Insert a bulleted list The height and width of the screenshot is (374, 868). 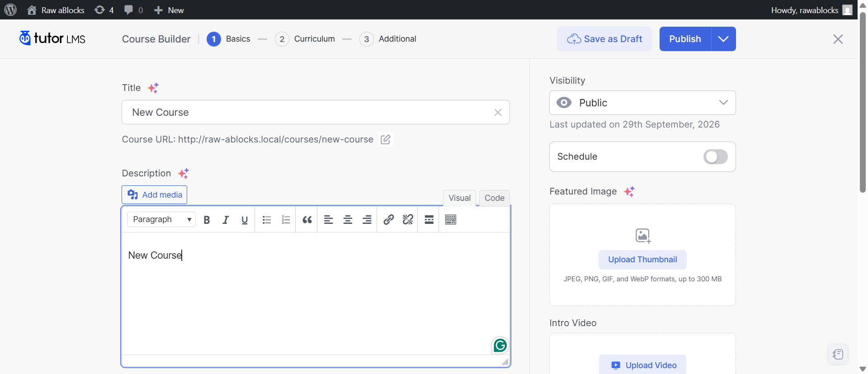point(267,220)
